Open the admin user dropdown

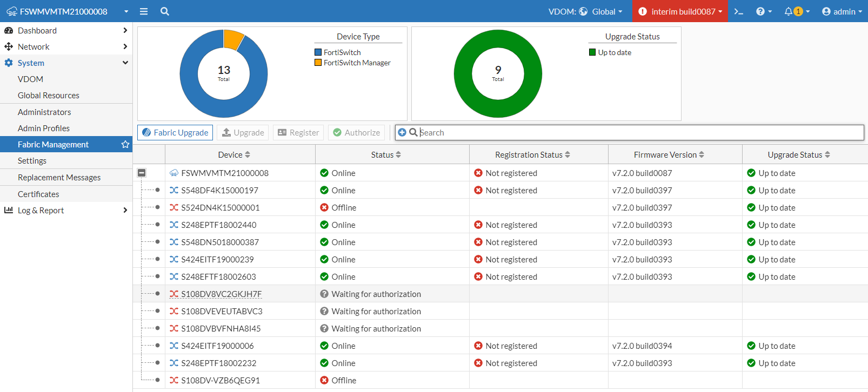(842, 11)
